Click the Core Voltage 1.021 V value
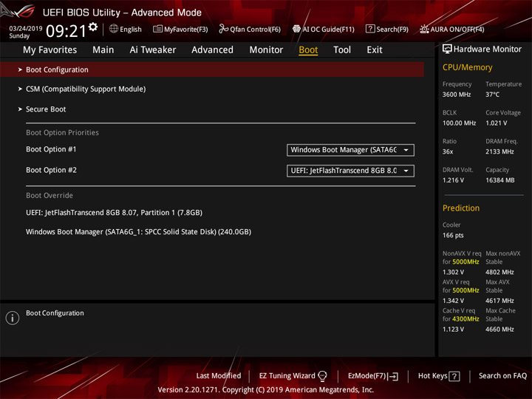Viewport: 532px width, 399px height. pos(496,123)
